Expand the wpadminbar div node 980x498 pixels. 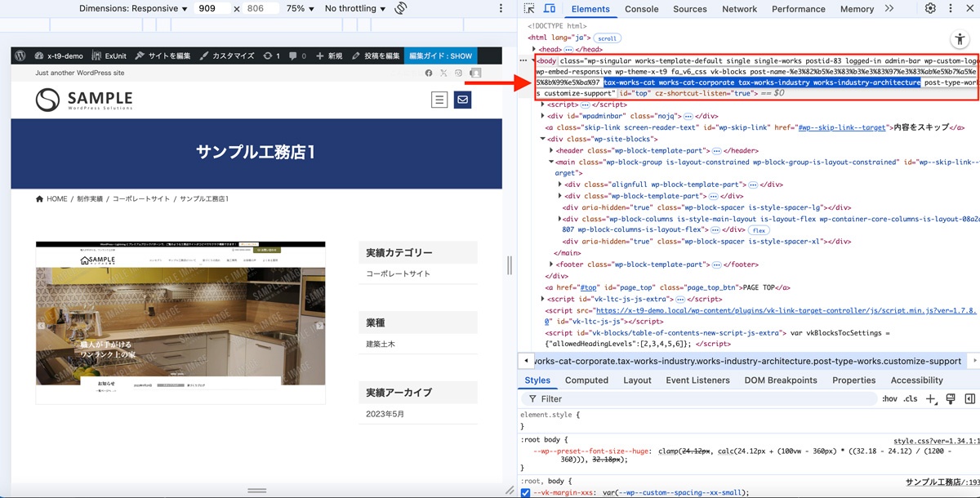click(x=544, y=116)
